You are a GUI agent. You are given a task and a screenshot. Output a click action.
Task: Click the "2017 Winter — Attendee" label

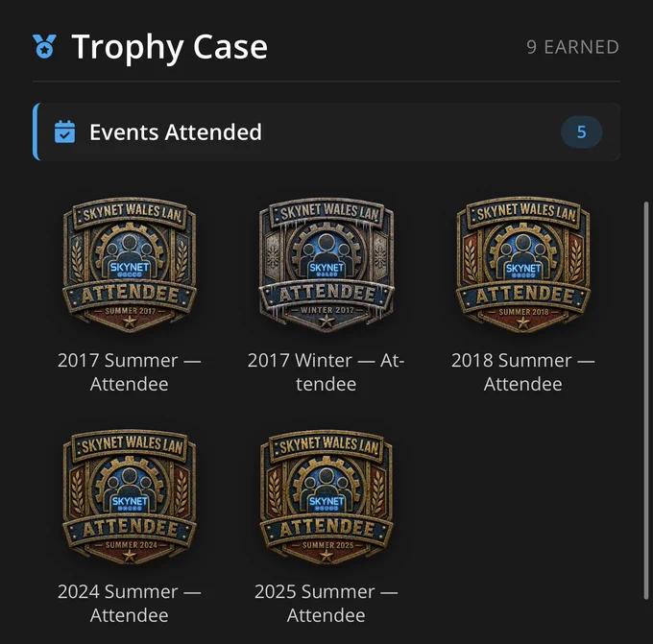326,371
